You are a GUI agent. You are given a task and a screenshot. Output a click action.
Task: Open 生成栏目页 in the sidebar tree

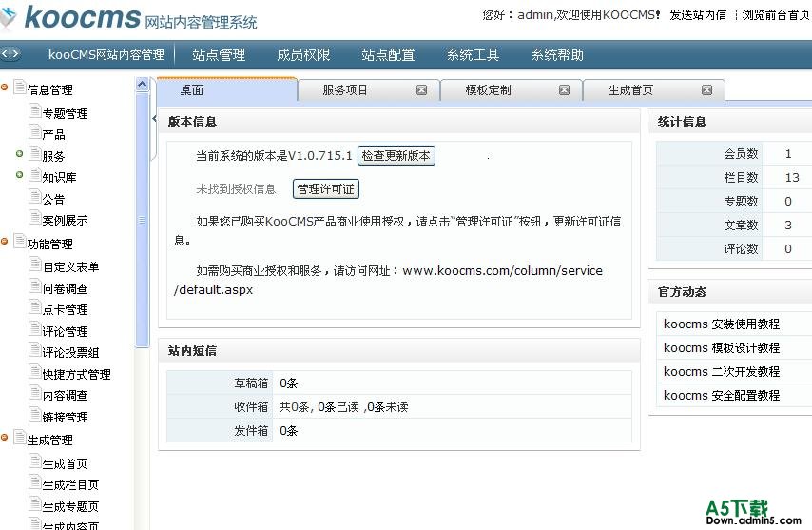point(71,485)
